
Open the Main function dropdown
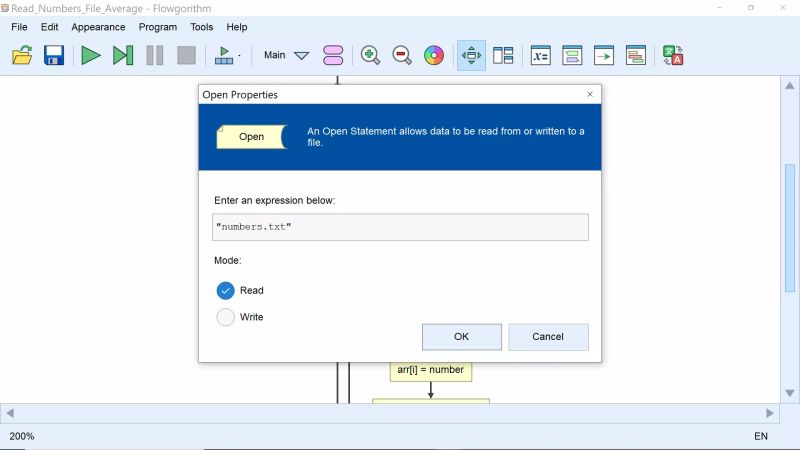pyautogui.click(x=286, y=55)
